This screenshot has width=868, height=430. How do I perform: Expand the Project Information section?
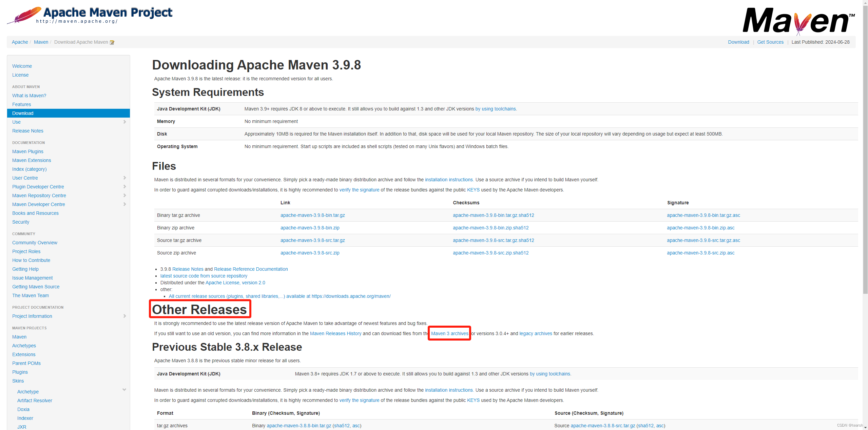(x=124, y=316)
